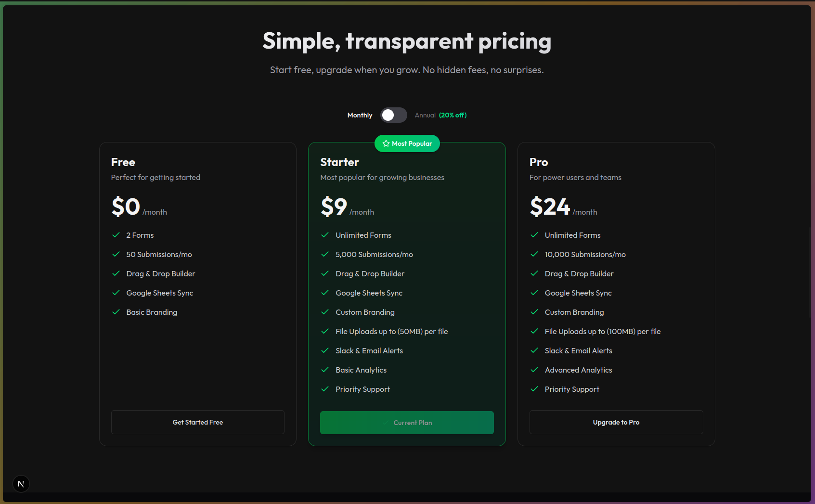Select the N logo in bottom-left corner
The width and height of the screenshot is (815, 504).
[x=21, y=483]
